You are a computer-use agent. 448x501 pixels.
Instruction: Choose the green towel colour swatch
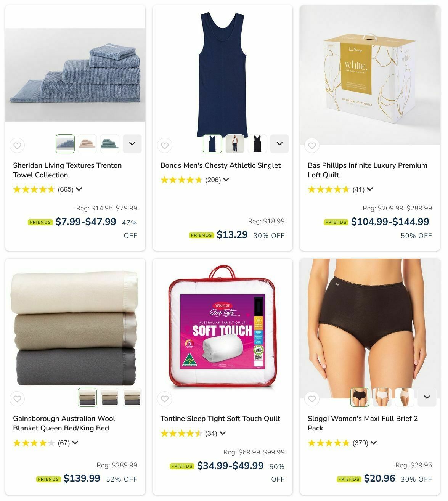point(110,144)
